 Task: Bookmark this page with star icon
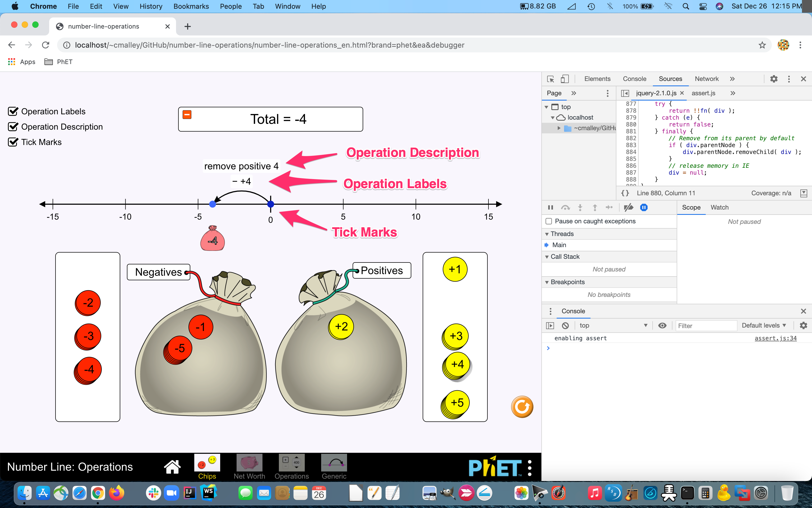762,45
